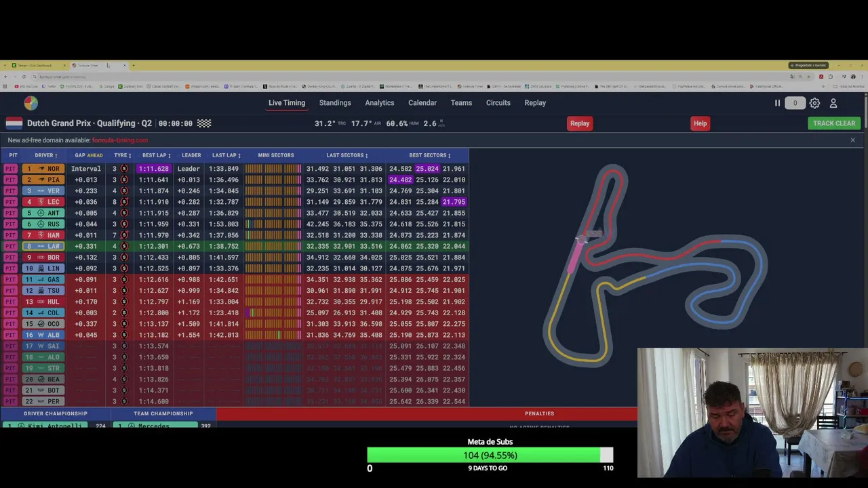Select driver PIA team badge
The image size is (868, 488).
tap(43, 180)
